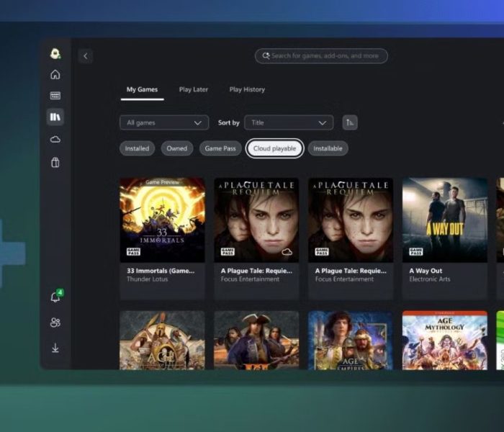The height and width of the screenshot is (432, 504).
Task: Click the search magnifier icon
Action: [266, 55]
